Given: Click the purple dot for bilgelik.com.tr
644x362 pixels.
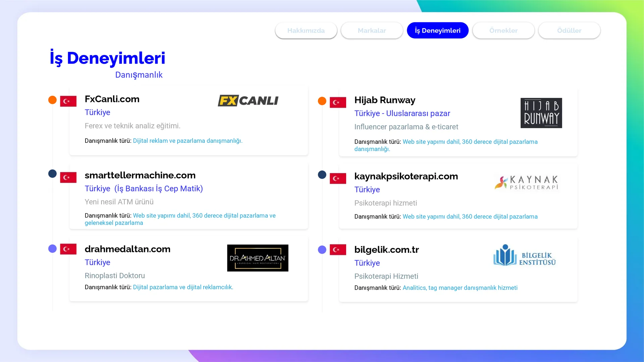Looking at the screenshot, I should [x=322, y=250].
